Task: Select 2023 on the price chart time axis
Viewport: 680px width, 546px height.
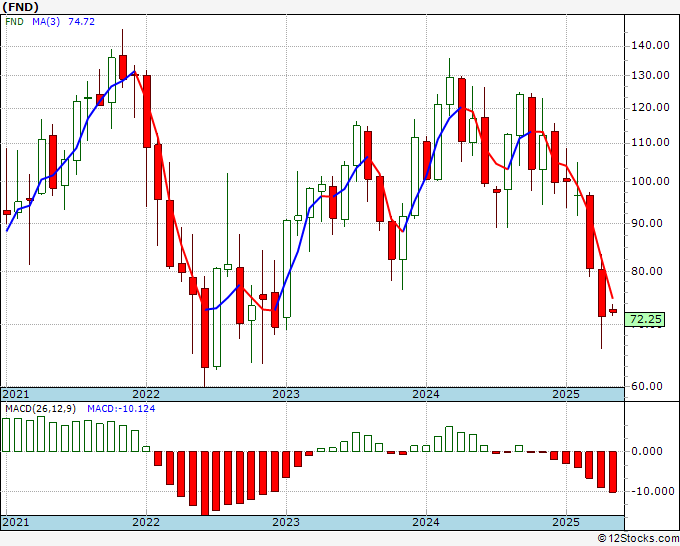Action: [286, 394]
